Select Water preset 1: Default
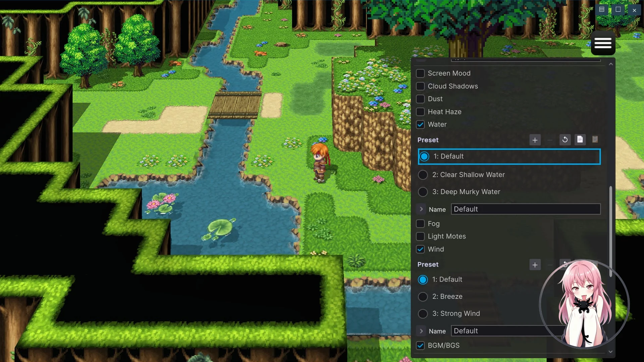The height and width of the screenshot is (362, 644). 509,157
